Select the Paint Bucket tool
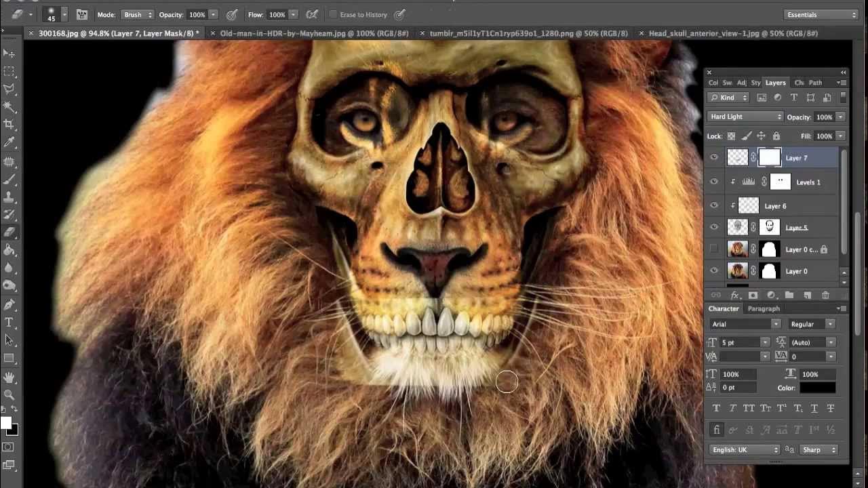Screen dimensions: 868x488 point(9,250)
